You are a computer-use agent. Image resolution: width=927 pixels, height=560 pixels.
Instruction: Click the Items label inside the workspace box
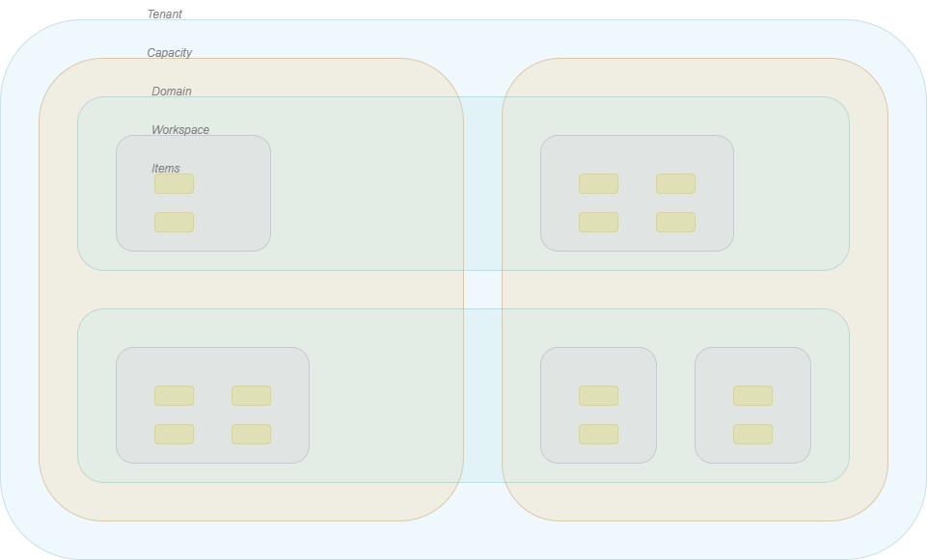[x=165, y=168]
